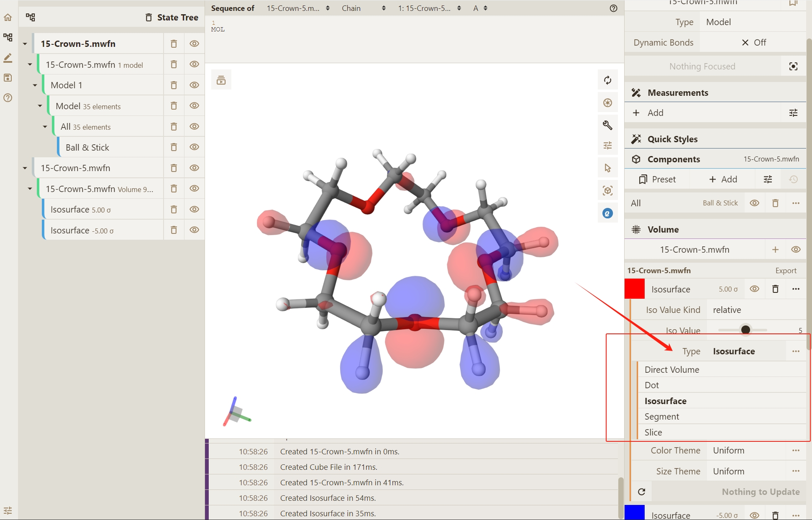Select Direct Volume from Type list

pyautogui.click(x=672, y=370)
